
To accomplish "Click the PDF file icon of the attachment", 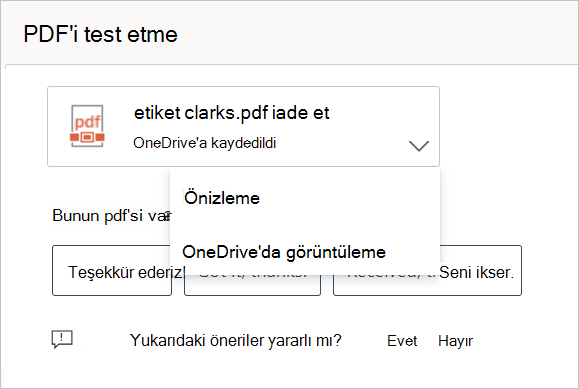I will (87, 126).
